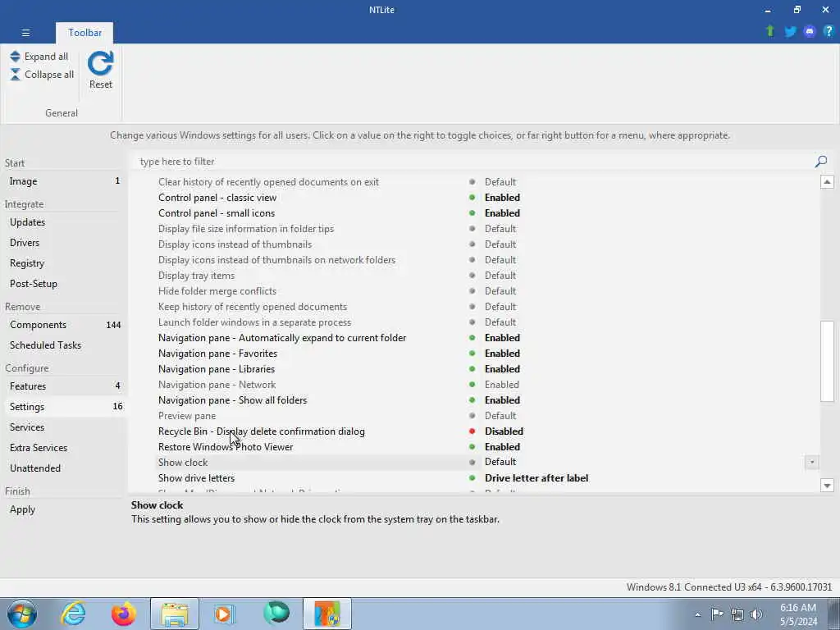Toggle Control panel classic view Enabled value
This screenshot has width=840, height=630.
click(502, 198)
